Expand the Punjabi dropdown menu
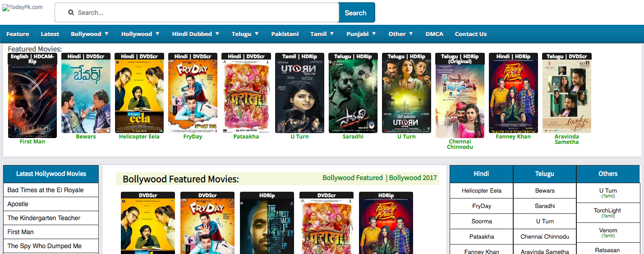This screenshot has height=254, width=644. (361, 34)
